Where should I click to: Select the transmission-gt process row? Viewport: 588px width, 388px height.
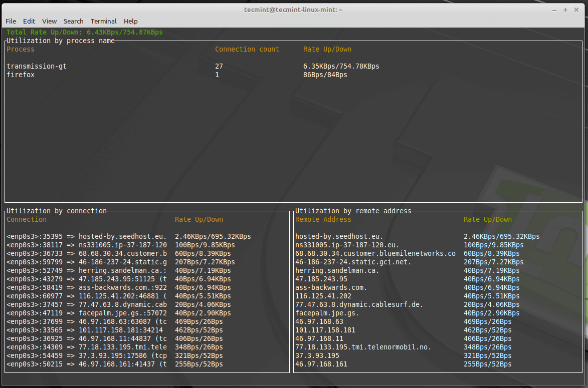[x=36, y=66]
